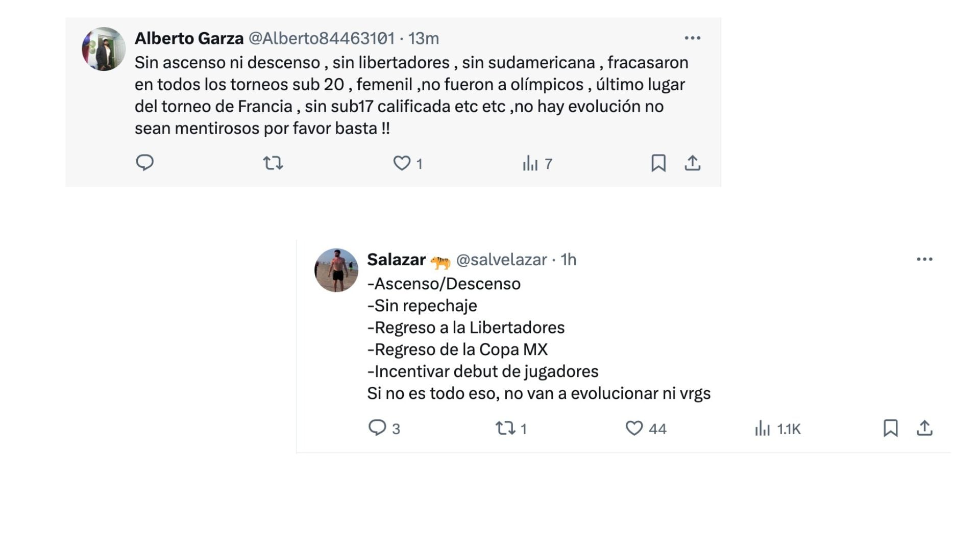
Task: Bookmark Salazar's post
Action: coord(891,429)
